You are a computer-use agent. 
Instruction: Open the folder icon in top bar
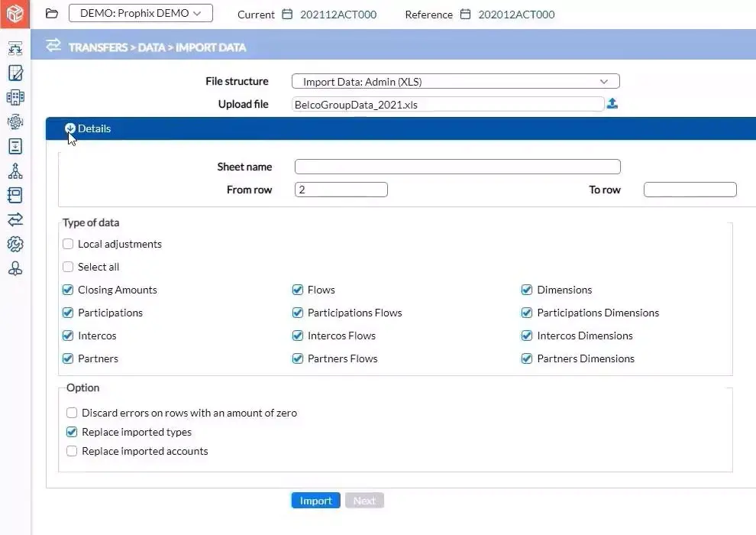pos(52,14)
